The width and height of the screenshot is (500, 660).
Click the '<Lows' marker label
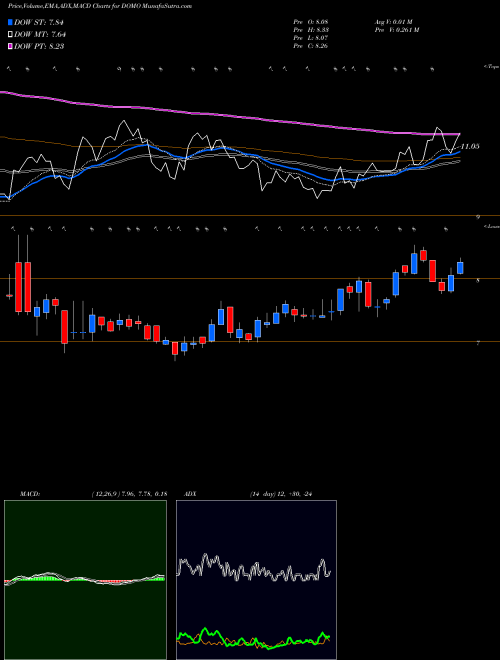click(x=492, y=226)
